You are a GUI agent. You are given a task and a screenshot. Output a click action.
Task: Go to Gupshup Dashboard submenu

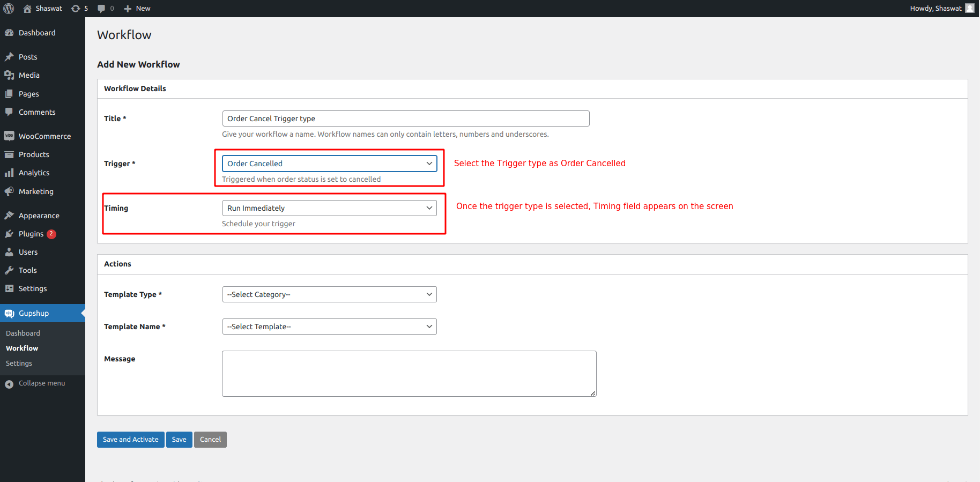[x=23, y=333]
